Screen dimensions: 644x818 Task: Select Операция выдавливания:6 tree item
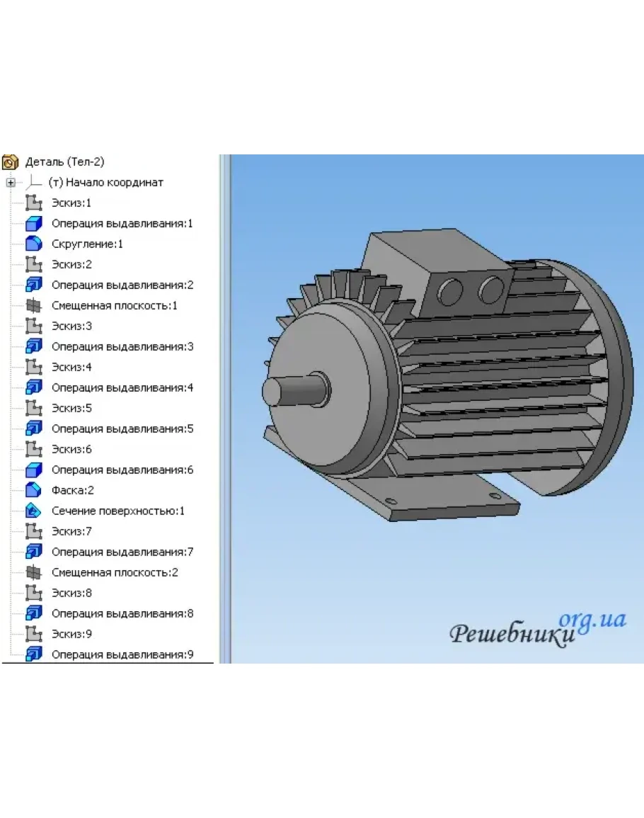tap(122, 470)
